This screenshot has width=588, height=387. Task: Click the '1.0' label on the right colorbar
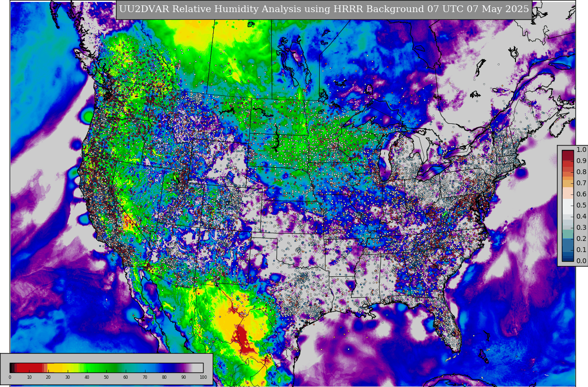(581, 150)
